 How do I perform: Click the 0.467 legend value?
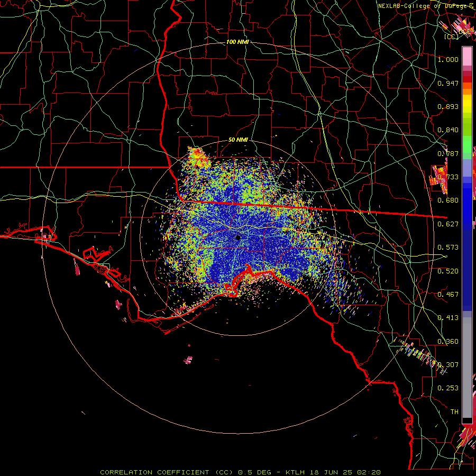click(x=448, y=294)
